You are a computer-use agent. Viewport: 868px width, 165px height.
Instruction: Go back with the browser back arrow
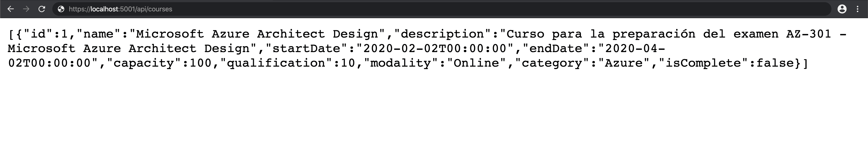[11, 9]
